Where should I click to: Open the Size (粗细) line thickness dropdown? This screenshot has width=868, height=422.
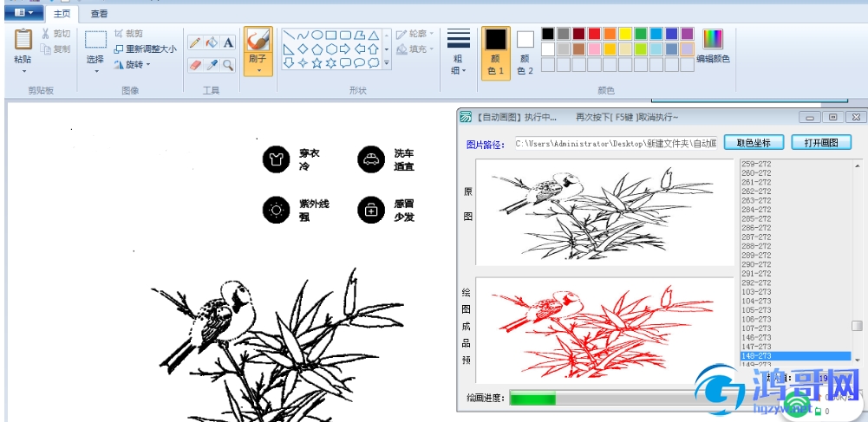pos(459,53)
